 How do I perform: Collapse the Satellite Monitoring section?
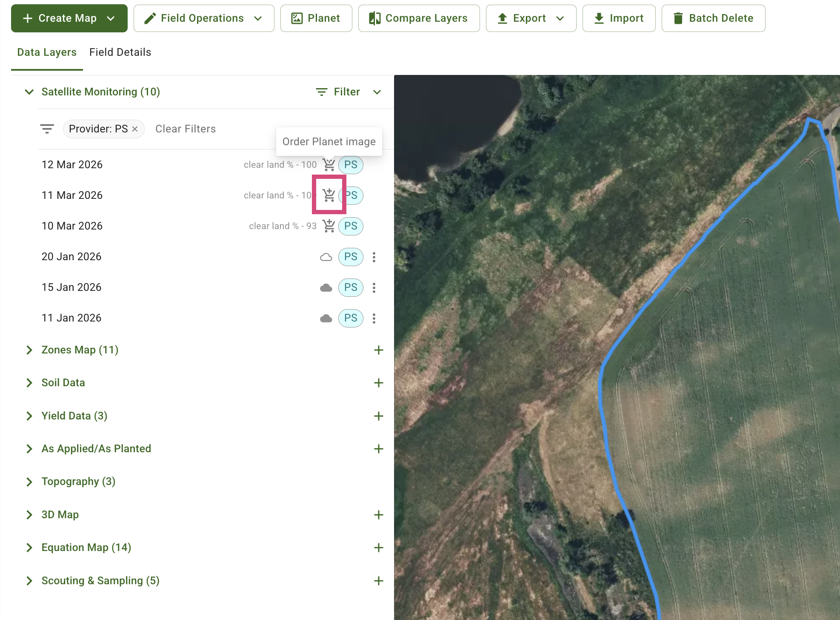[x=29, y=92]
